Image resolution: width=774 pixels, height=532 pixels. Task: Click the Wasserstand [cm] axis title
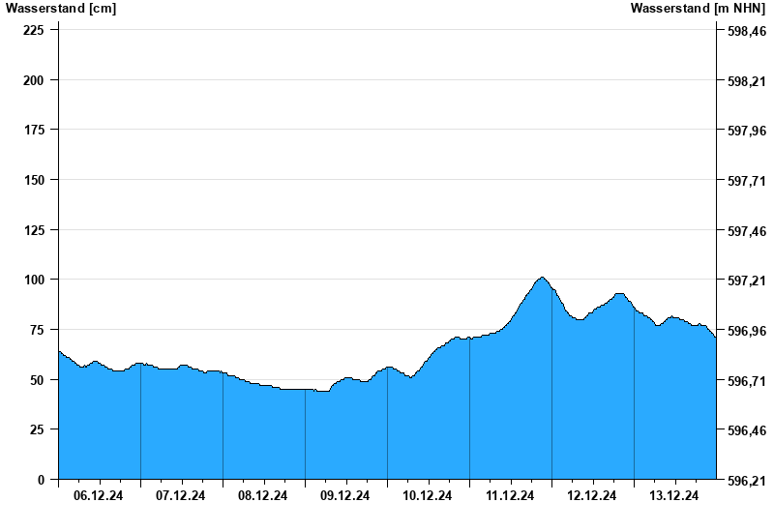coord(61,9)
